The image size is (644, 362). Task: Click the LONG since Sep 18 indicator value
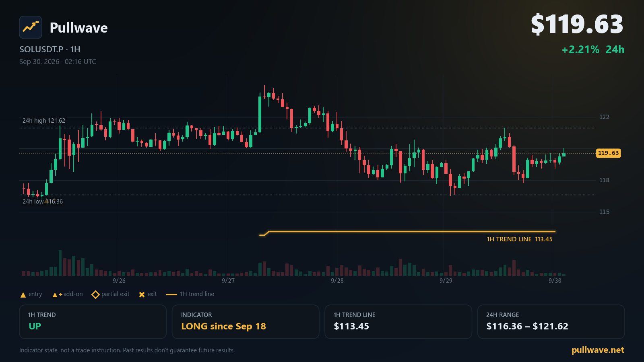223,326
